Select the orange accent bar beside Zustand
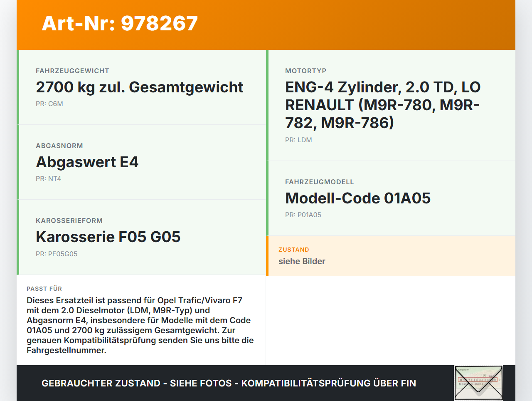This screenshot has height=401, width=532. coord(267,256)
